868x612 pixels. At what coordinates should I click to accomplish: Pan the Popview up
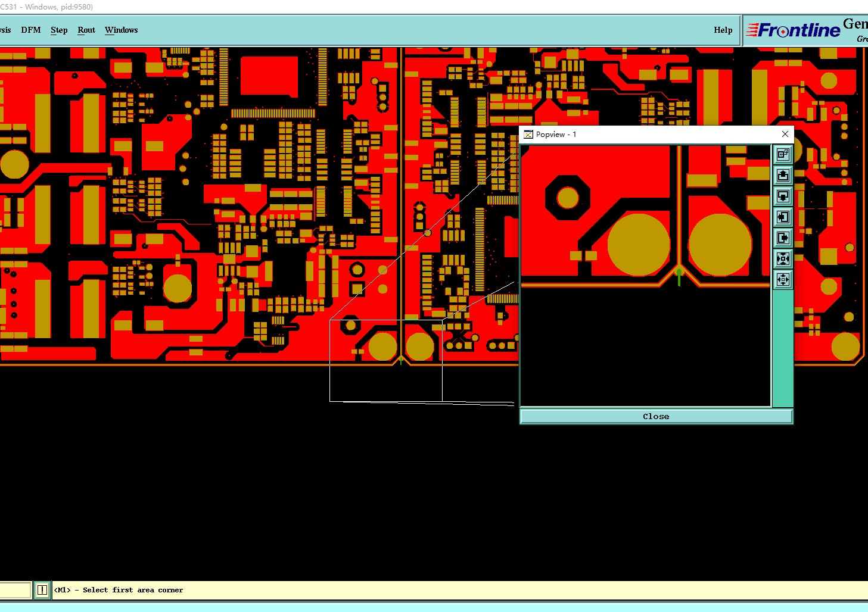pyautogui.click(x=783, y=176)
